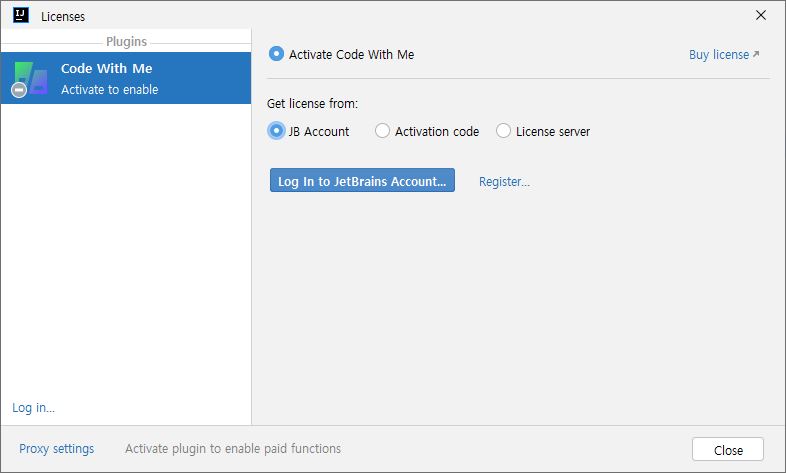Screen dimensions: 786x473
Task: Close the Licenses dialog with the X
Action: (760, 16)
